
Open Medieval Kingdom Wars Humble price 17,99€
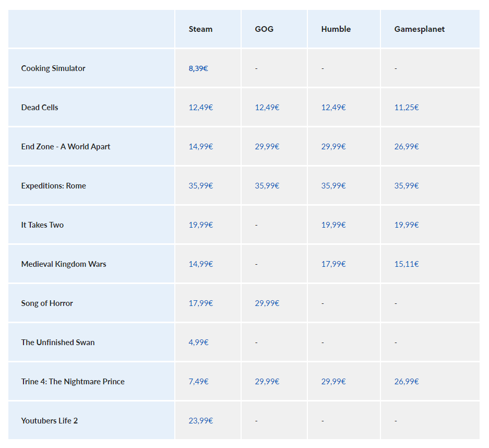pos(333,264)
